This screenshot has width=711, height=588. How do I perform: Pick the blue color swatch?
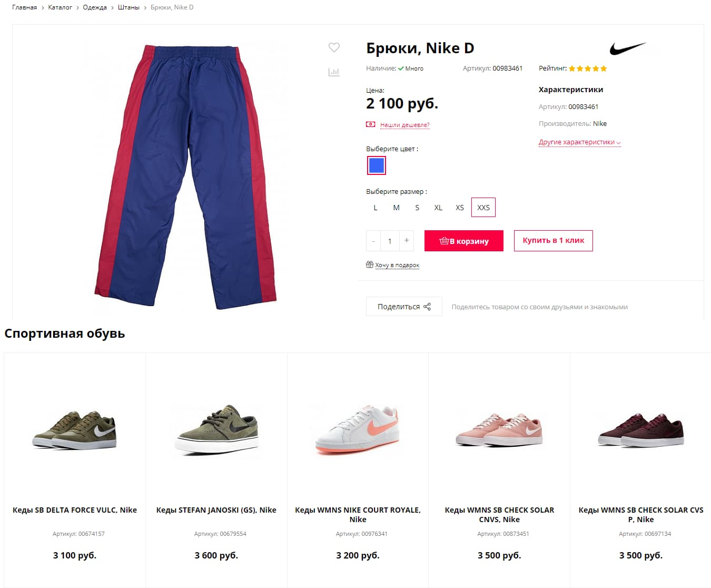[377, 165]
